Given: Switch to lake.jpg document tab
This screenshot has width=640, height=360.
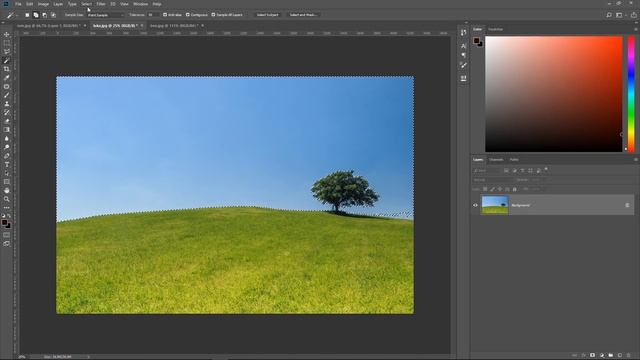Looking at the screenshot, I should [x=115, y=26].
